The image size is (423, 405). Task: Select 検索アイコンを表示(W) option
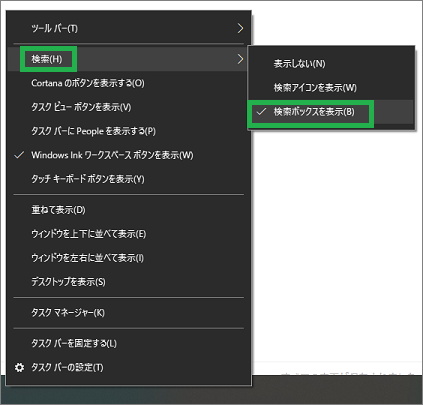click(331, 88)
